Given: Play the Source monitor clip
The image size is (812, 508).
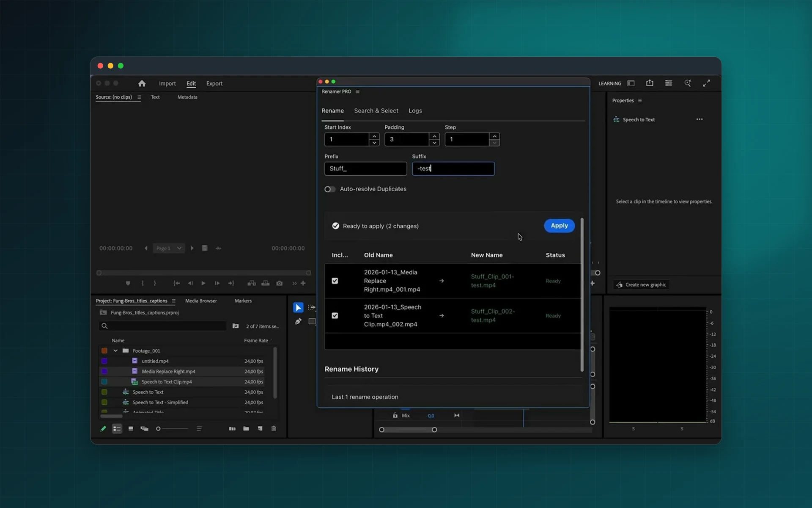Looking at the screenshot, I should tap(203, 283).
